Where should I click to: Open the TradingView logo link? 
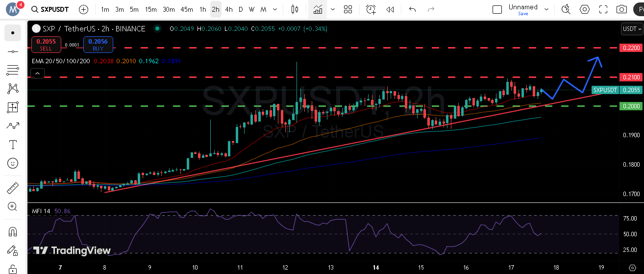coord(72,250)
